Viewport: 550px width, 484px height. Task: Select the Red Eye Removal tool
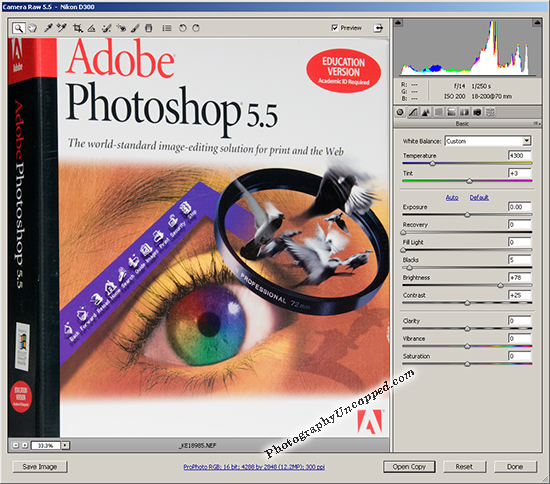(121, 28)
